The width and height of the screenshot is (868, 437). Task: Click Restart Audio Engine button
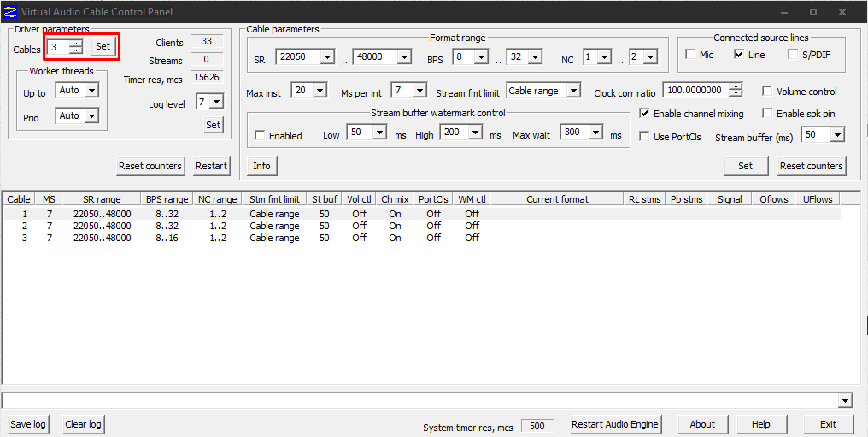[x=615, y=424]
